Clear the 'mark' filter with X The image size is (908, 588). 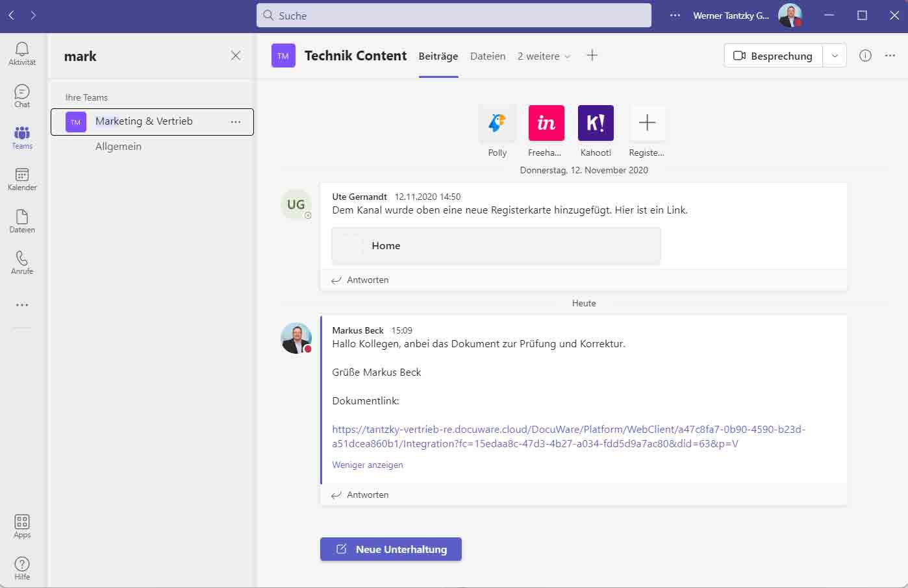click(x=236, y=56)
